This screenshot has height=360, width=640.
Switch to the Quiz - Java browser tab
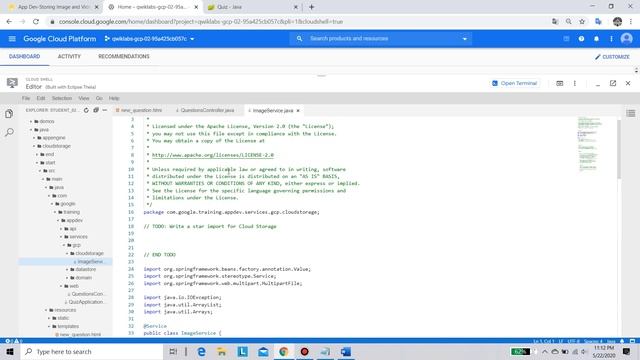pos(252,7)
